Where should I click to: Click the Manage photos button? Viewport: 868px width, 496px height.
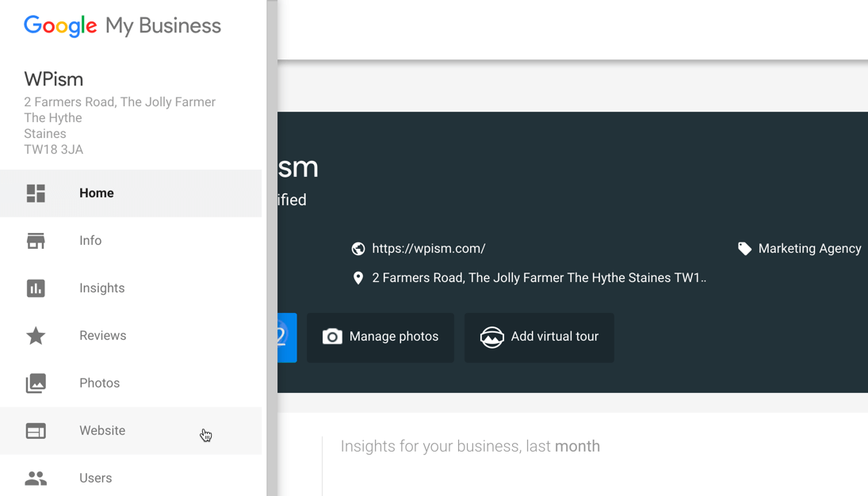380,338
